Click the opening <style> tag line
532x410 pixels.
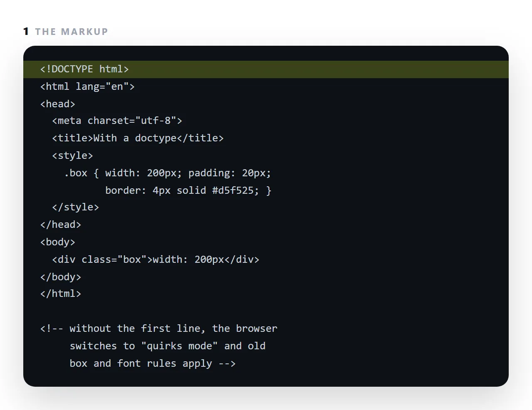[x=73, y=156]
